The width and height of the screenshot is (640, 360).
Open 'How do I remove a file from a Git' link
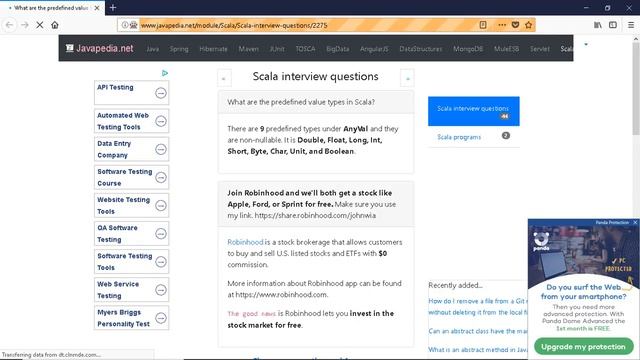click(x=478, y=307)
